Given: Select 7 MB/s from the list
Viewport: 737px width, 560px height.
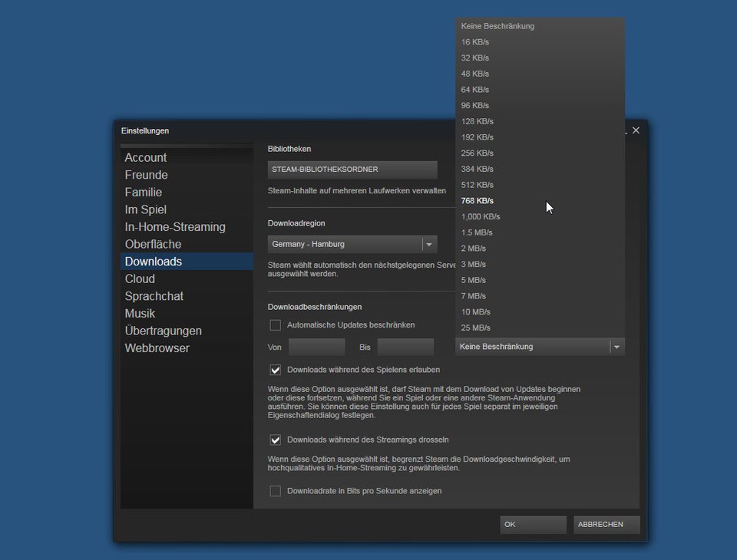Looking at the screenshot, I should click(540, 296).
